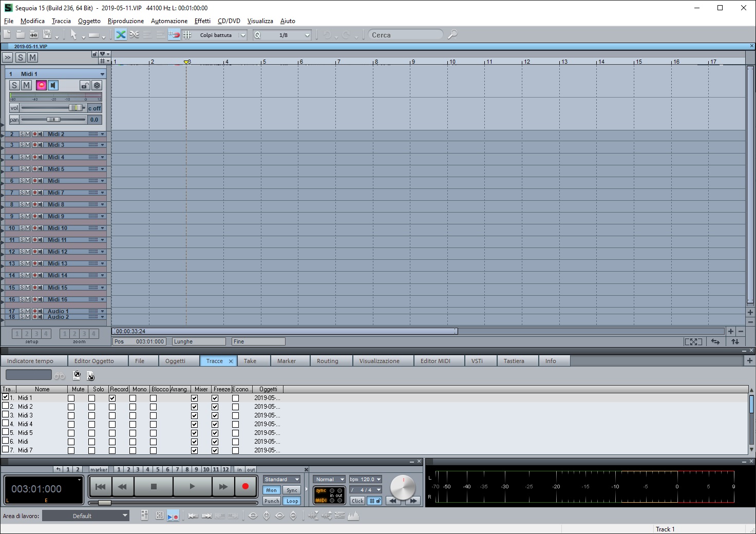Uncheck Record checkbox for Midi 1 row
Viewport: 756px width, 534px height.
[112, 398]
